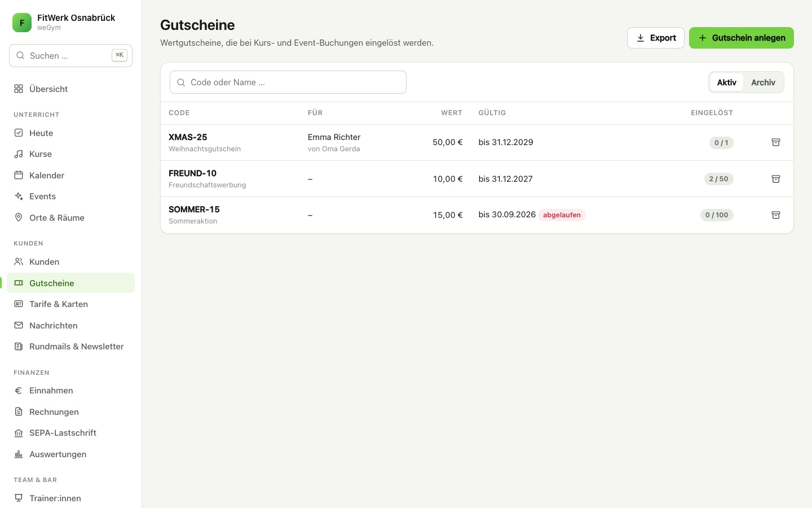Archive the SOMMER-15 voucher
812x508 pixels.
click(776, 215)
